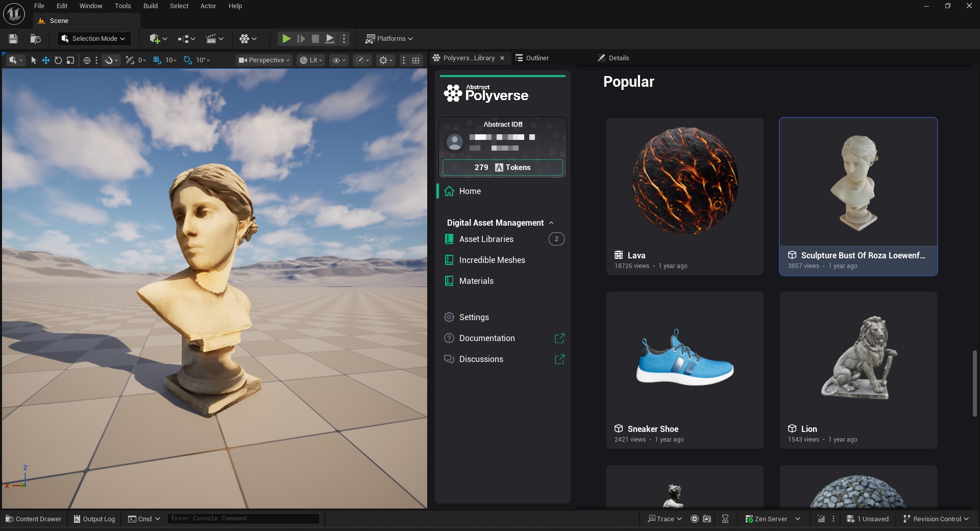This screenshot has height=531, width=980.
Task: Open the Content Browser folder-search icon
Action: [x=35, y=39]
